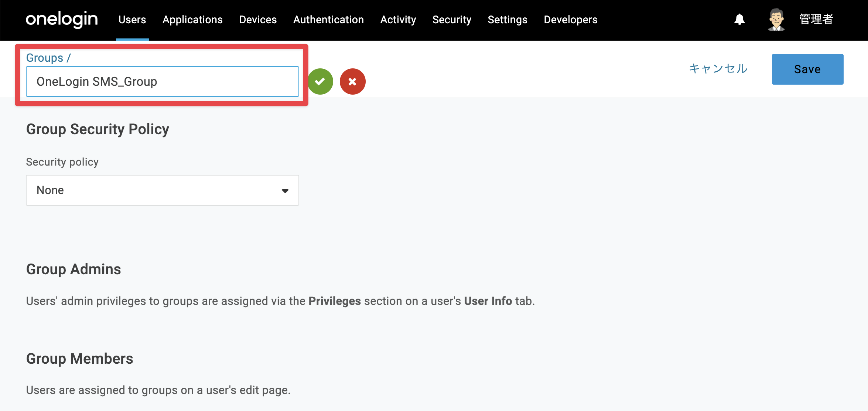
Task: Focus the group name input field
Action: [x=163, y=82]
